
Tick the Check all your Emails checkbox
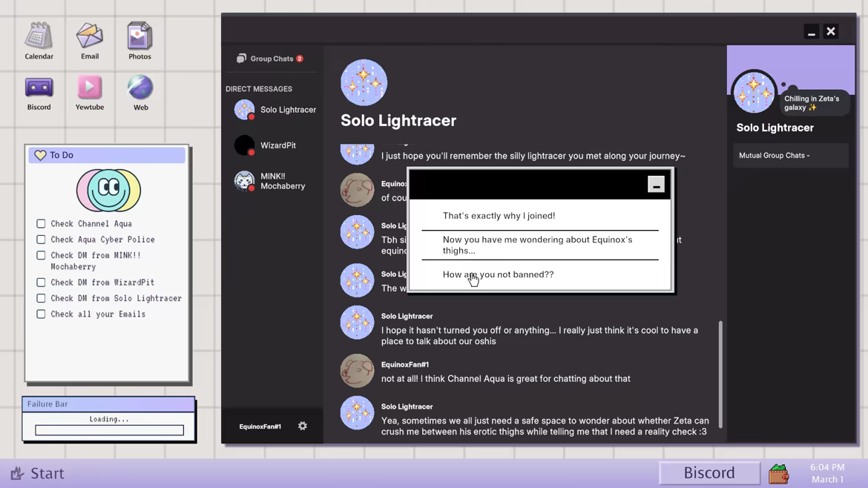coord(41,314)
